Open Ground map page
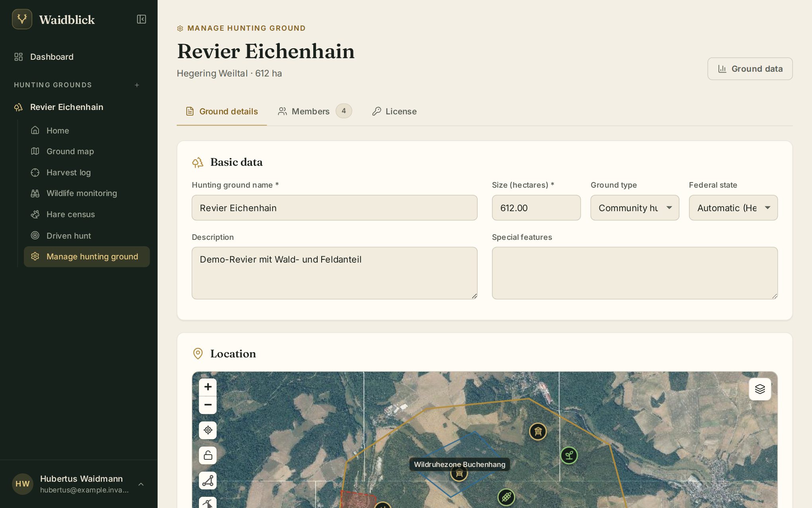The width and height of the screenshot is (812, 508). point(87,151)
